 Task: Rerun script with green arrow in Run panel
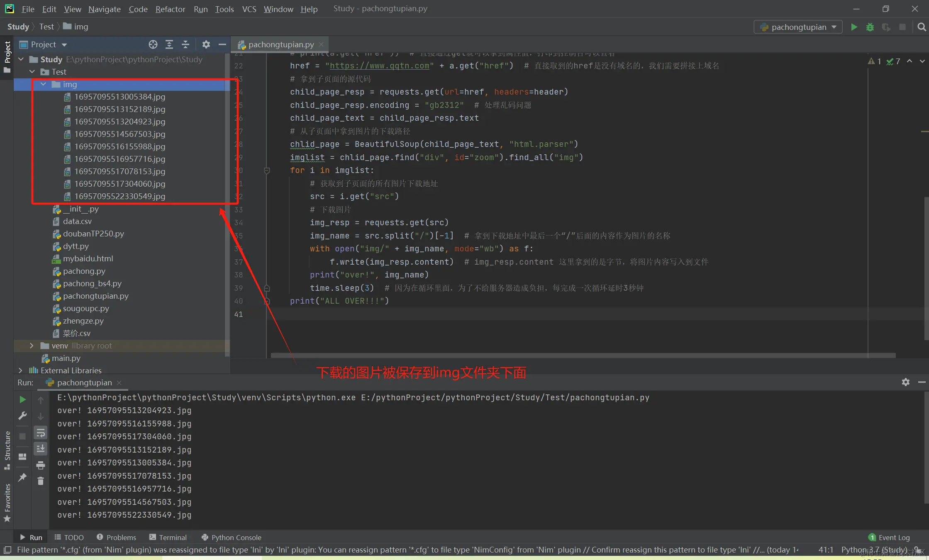coord(23,399)
